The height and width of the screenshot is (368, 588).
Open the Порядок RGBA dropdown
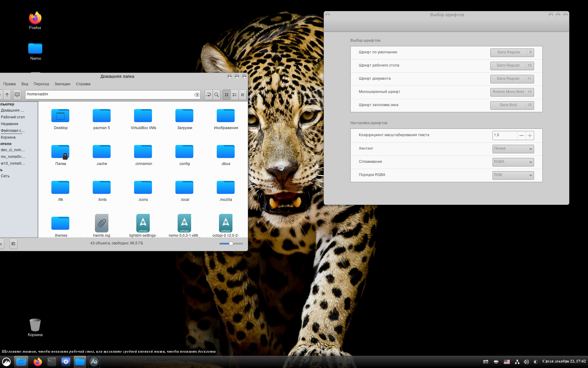(513, 175)
